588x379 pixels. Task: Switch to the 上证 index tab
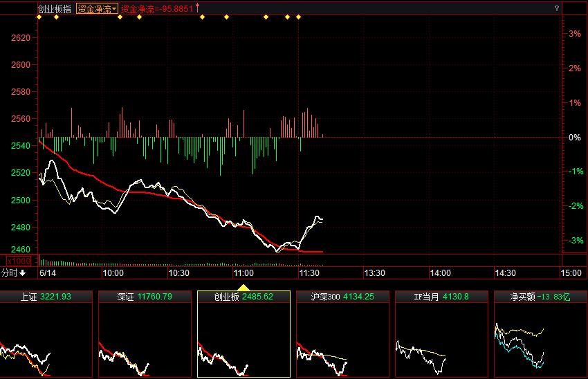pyautogui.click(x=46, y=297)
